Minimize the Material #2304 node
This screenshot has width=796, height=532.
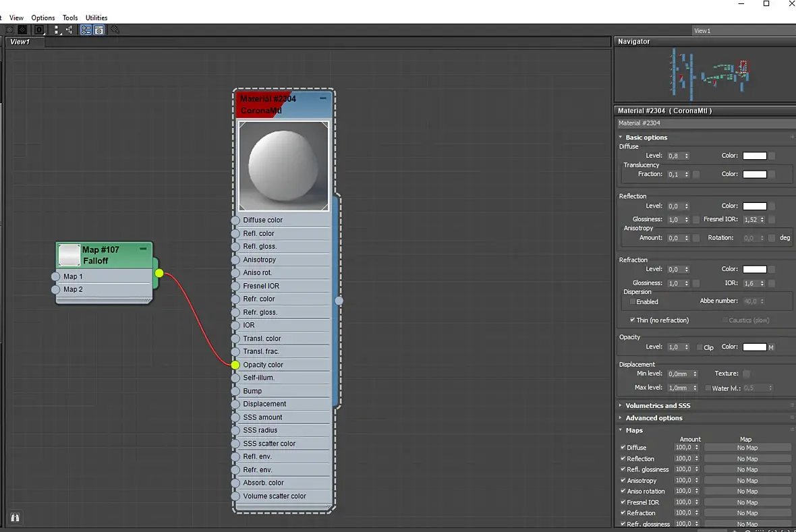[323, 98]
